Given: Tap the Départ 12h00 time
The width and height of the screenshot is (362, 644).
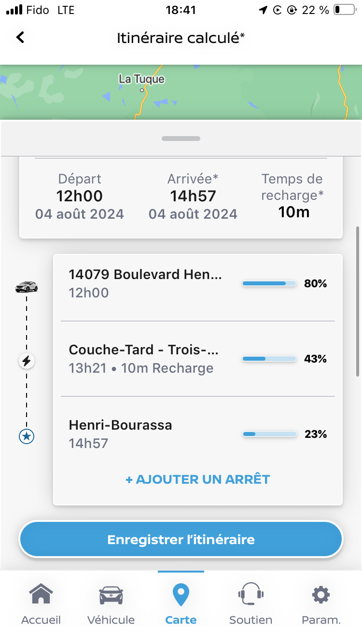Looking at the screenshot, I should point(80,196).
